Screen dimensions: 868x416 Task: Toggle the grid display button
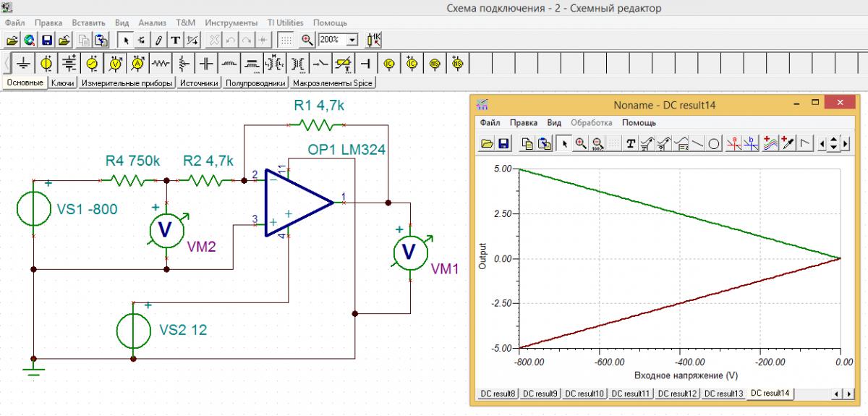pos(286,40)
